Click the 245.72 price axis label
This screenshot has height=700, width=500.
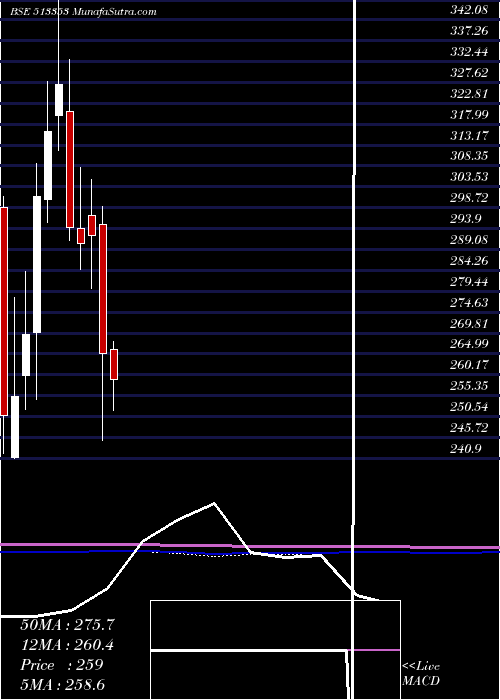(468, 428)
